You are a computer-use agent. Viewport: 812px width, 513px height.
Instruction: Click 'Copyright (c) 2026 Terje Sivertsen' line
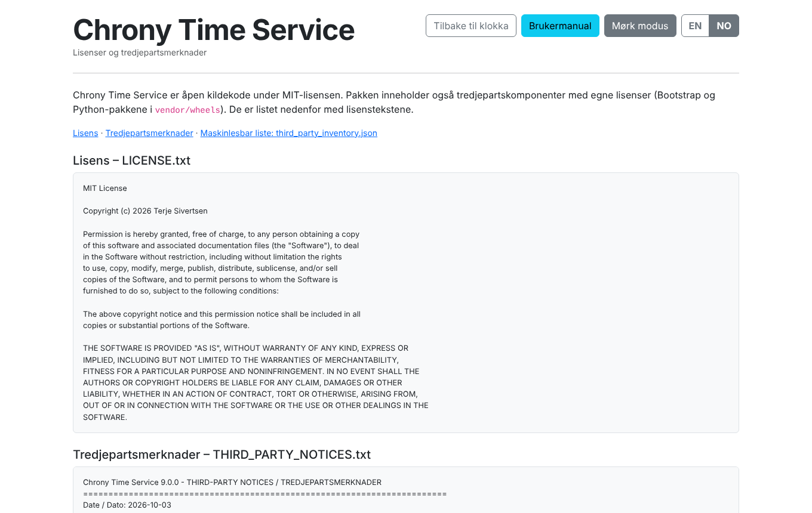click(x=145, y=211)
